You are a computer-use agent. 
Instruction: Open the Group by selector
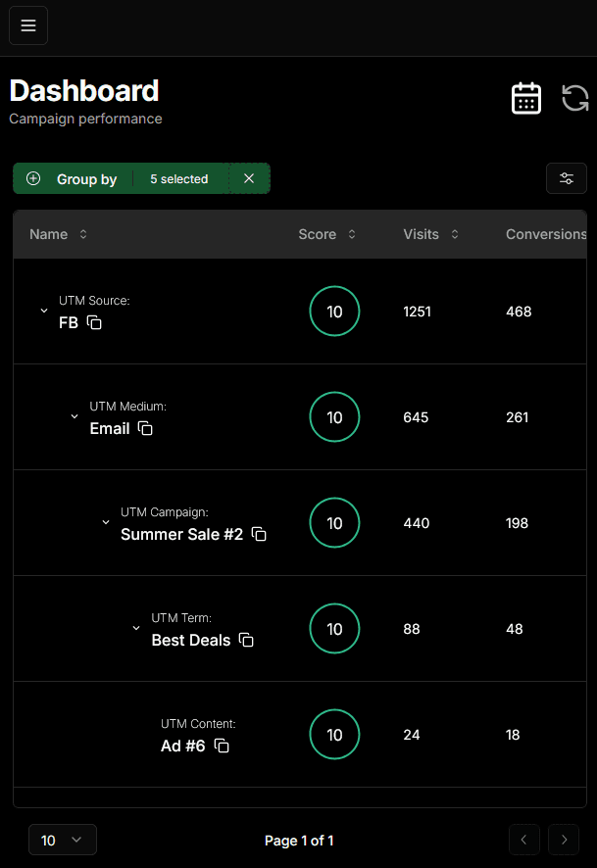point(75,179)
